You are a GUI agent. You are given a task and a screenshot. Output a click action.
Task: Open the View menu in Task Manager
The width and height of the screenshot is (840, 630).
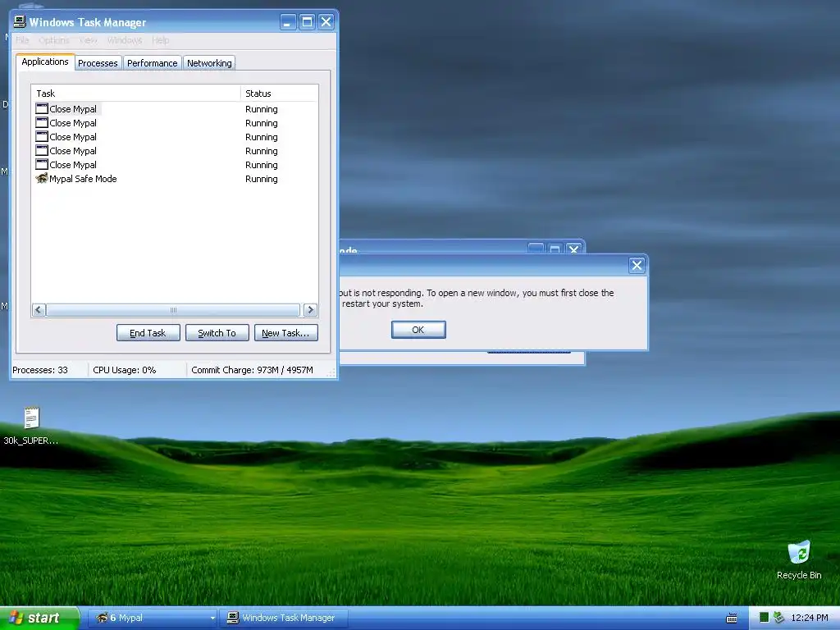89,40
